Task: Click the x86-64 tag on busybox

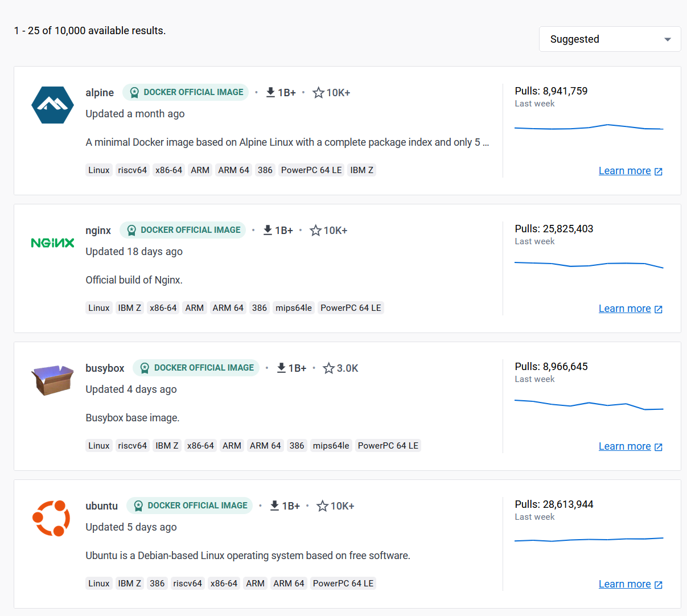Action: click(x=200, y=446)
